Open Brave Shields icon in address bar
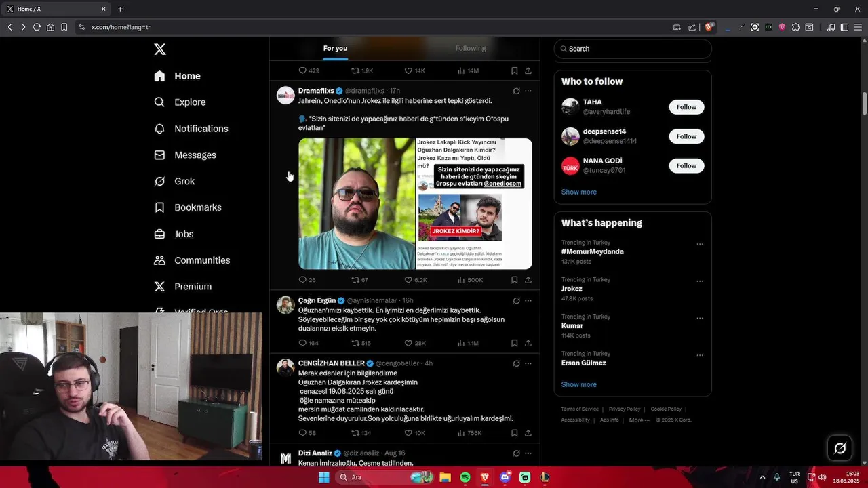Image resolution: width=868 pixels, height=488 pixels. pos(709,27)
